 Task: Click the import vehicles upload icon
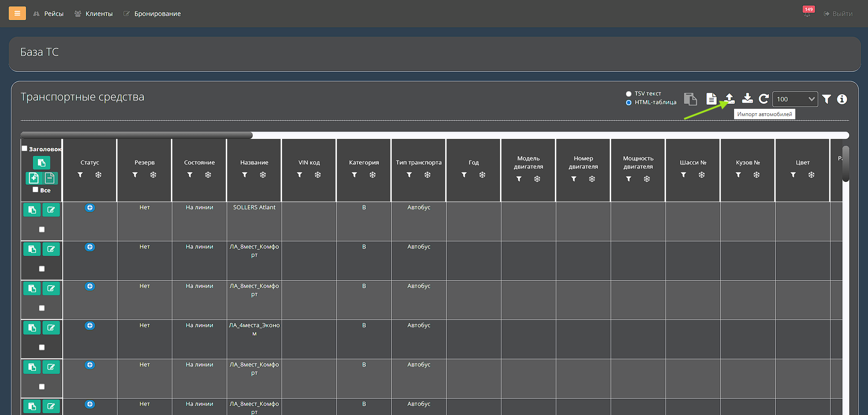(730, 98)
